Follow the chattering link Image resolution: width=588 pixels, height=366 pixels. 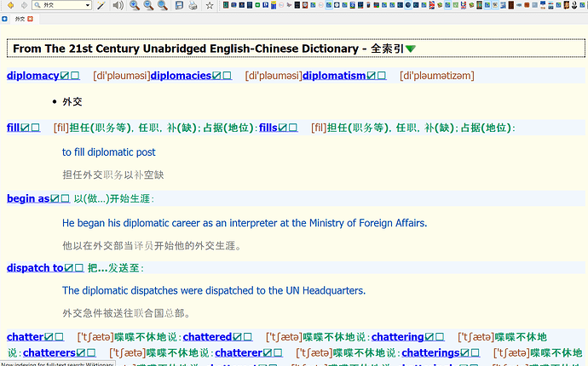(398, 337)
